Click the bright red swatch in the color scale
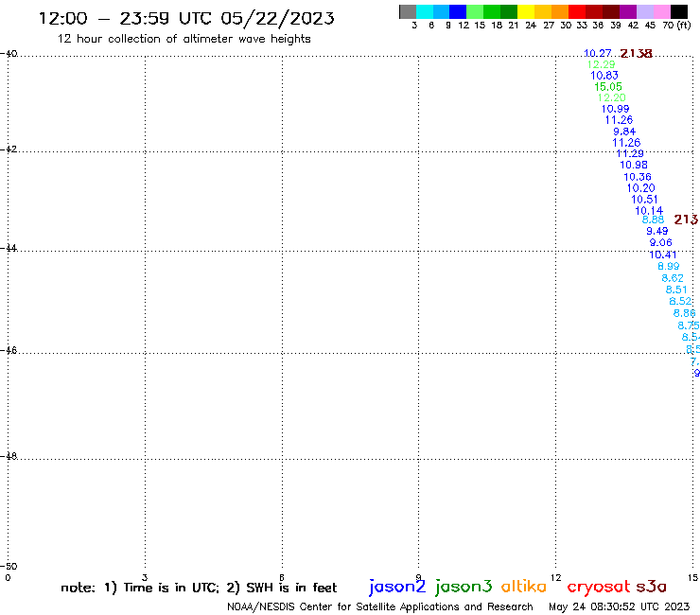Screen dimensions: 700x615 coord(577,11)
